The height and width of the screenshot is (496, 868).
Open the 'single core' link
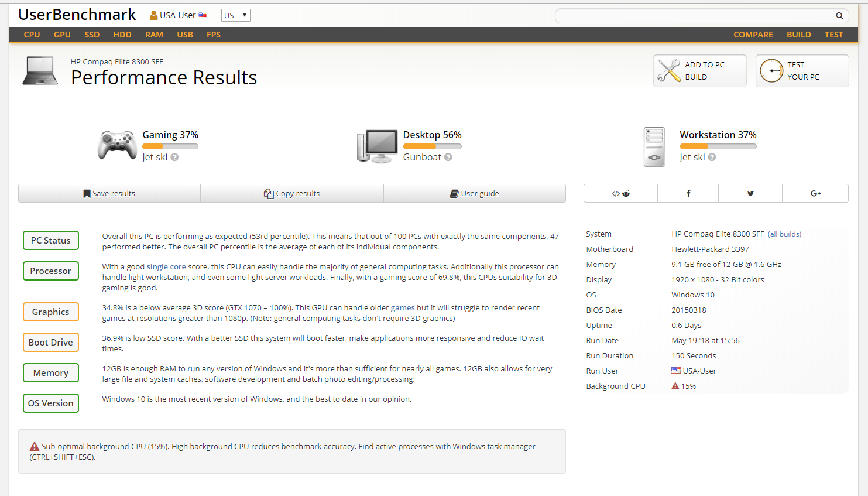[166, 266]
